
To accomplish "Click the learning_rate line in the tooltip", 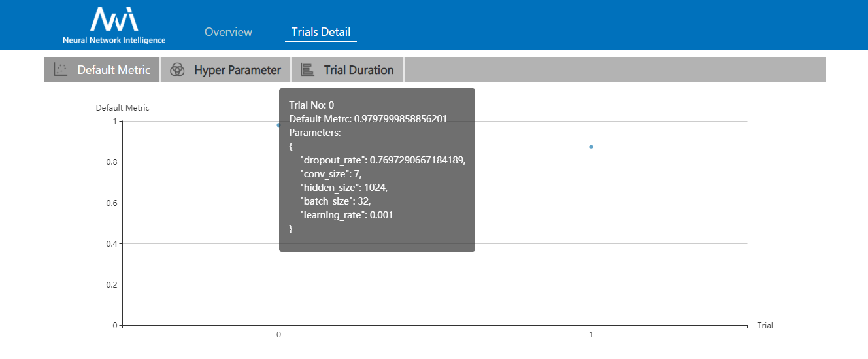I will [x=346, y=215].
